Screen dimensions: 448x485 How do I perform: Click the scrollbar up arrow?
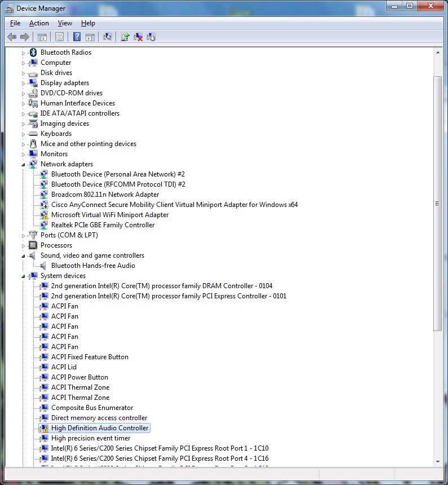(x=437, y=52)
